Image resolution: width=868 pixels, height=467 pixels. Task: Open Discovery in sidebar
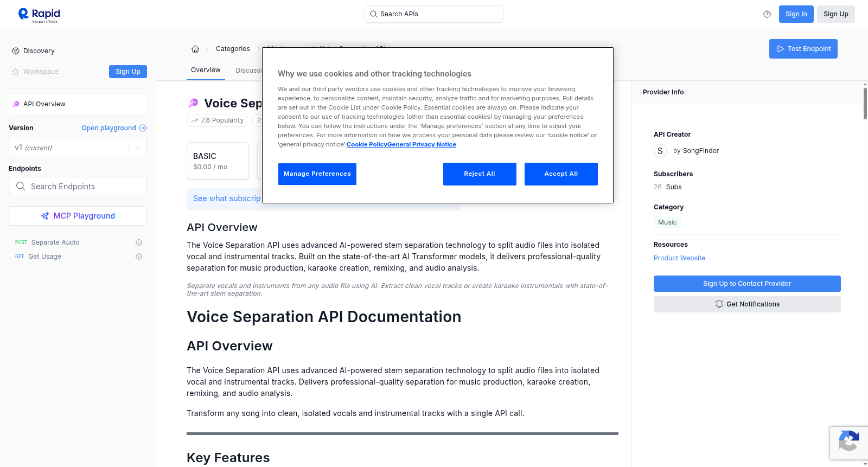(x=39, y=51)
